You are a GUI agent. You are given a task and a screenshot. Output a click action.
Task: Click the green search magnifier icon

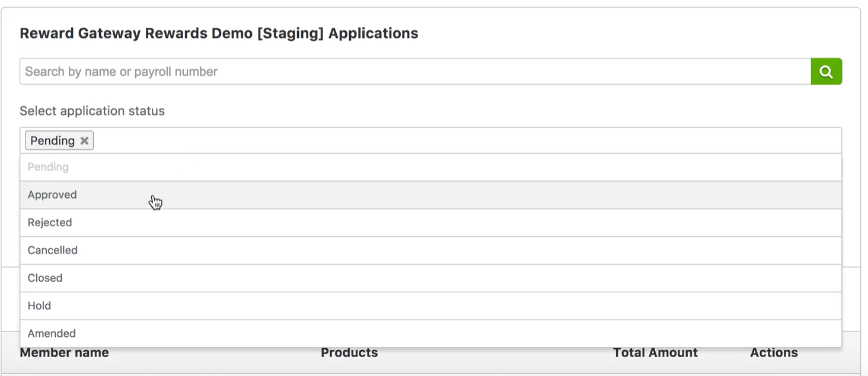[826, 71]
